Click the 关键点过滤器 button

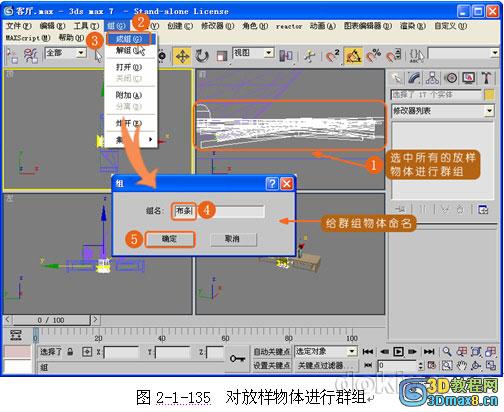(x=325, y=366)
